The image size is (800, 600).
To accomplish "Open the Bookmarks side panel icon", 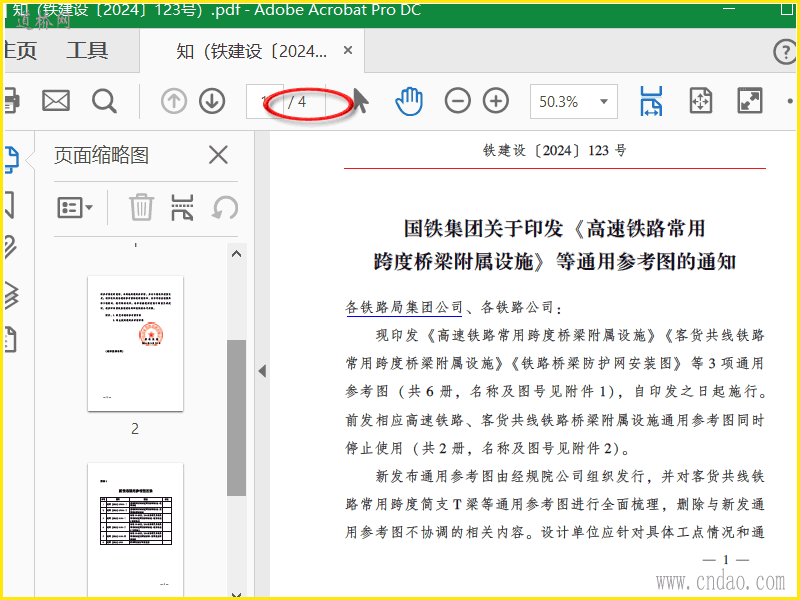I will [x=10, y=205].
